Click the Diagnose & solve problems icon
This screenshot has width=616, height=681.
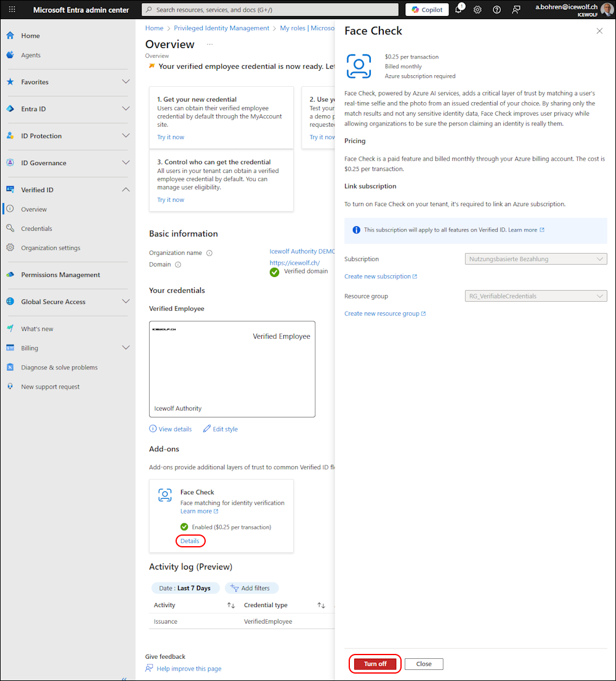tap(10, 367)
